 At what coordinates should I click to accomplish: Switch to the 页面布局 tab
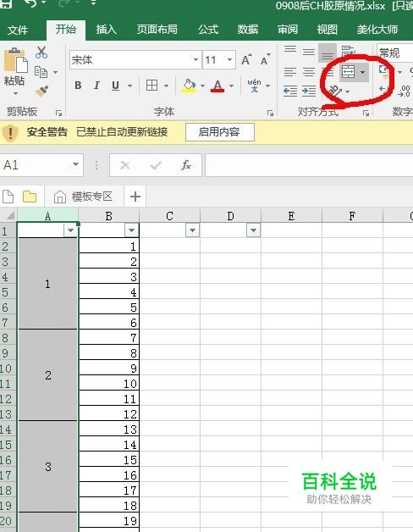pos(157,30)
